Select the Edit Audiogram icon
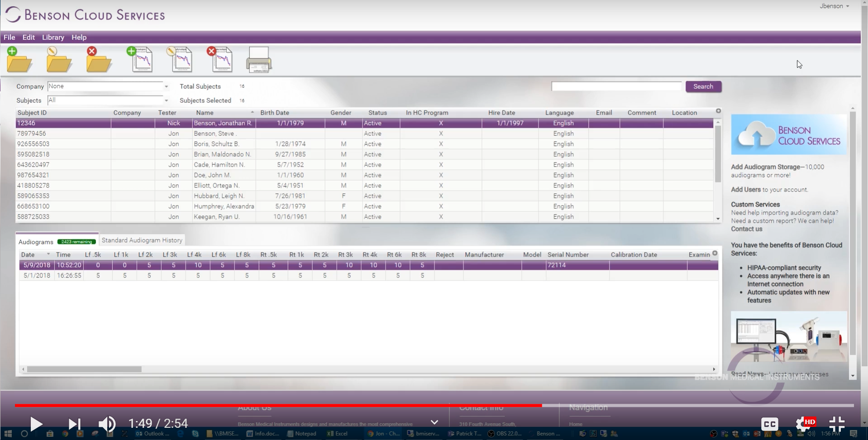Image resolution: width=868 pixels, height=440 pixels. [x=181, y=59]
